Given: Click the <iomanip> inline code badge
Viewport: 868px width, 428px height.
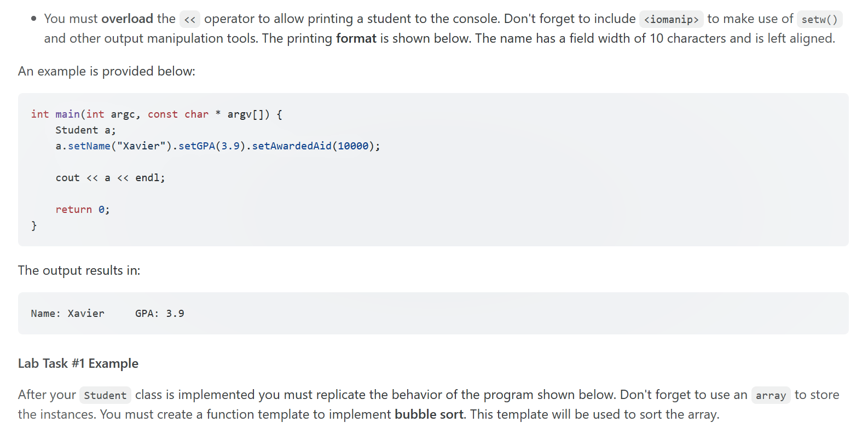Looking at the screenshot, I should click(672, 20).
